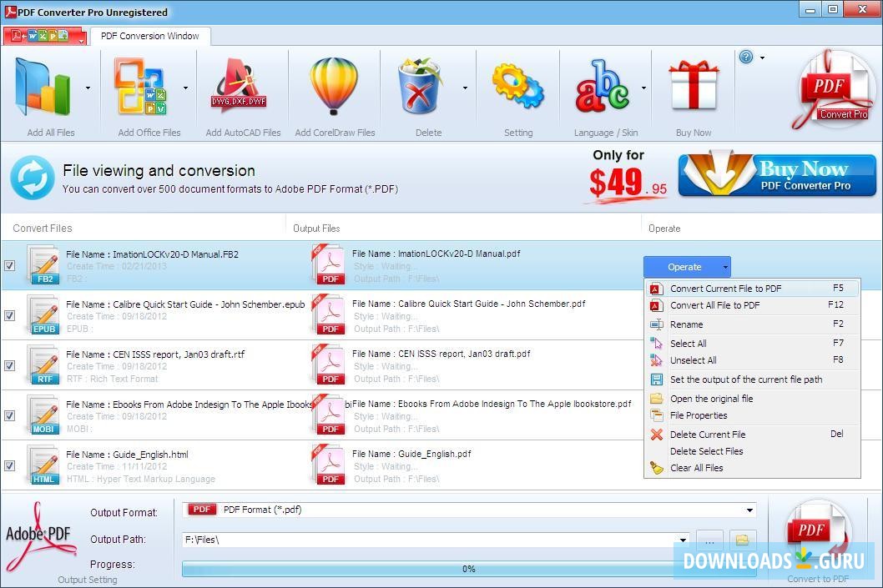Click the help question mark icon

pos(745,57)
